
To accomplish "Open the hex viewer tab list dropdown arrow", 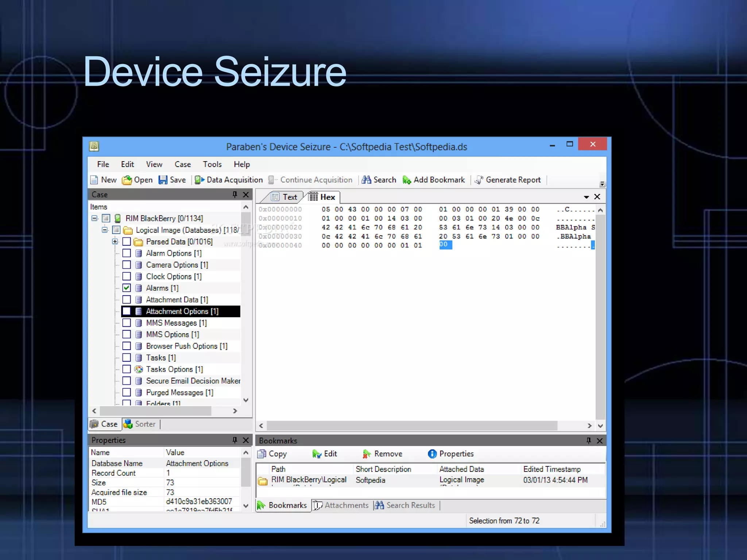I will pyautogui.click(x=586, y=197).
